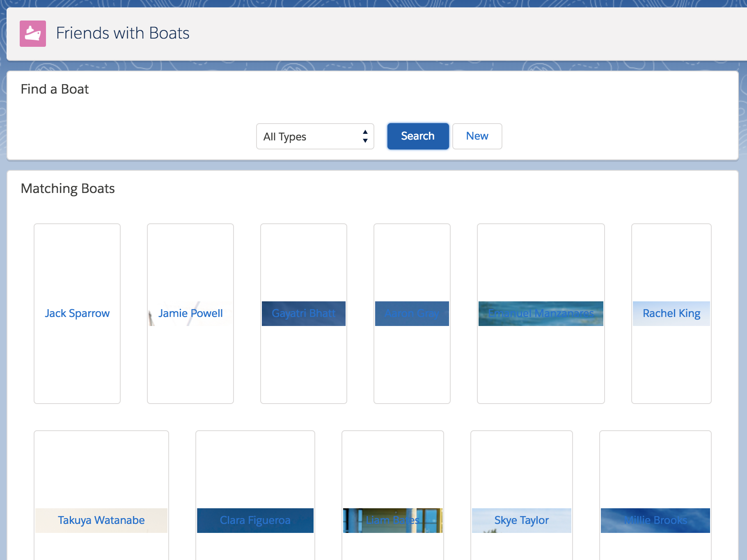Select the Skye Taylor boat tile
The width and height of the screenshot is (747, 560).
[x=522, y=495]
